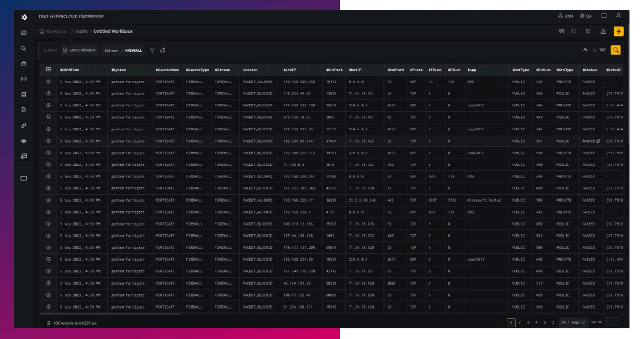
Task: Open the search icon in left sidebar
Action: click(24, 48)
